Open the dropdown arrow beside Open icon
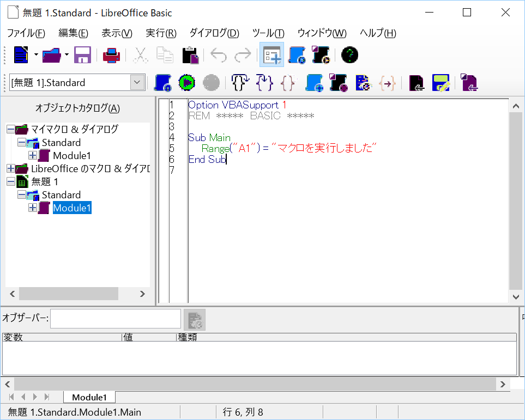The image size is (525, 420). point(67,55)
